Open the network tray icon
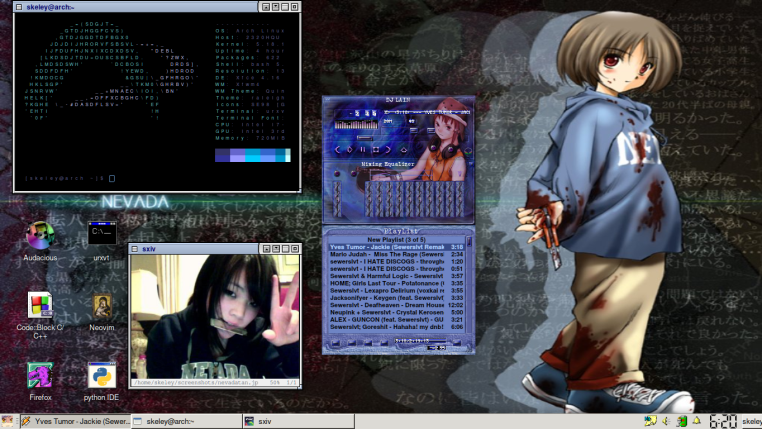The height and width of the screenshot is (429, 762). [650, 421]
